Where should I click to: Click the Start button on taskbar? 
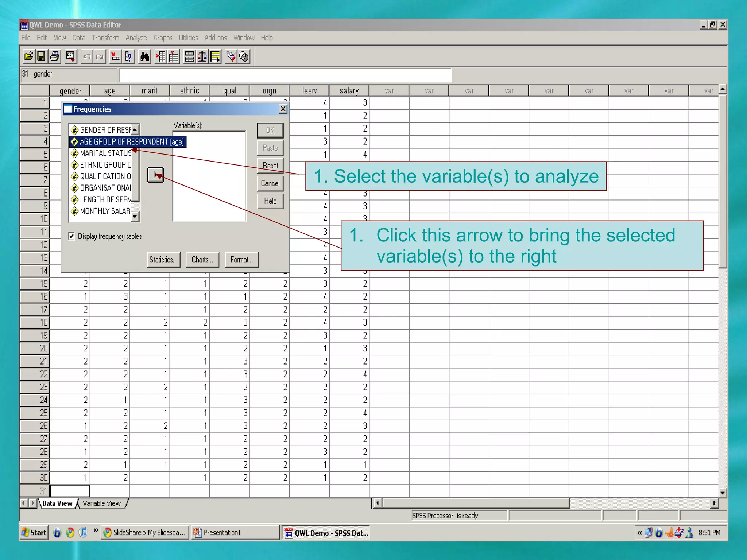pos(34,533)
